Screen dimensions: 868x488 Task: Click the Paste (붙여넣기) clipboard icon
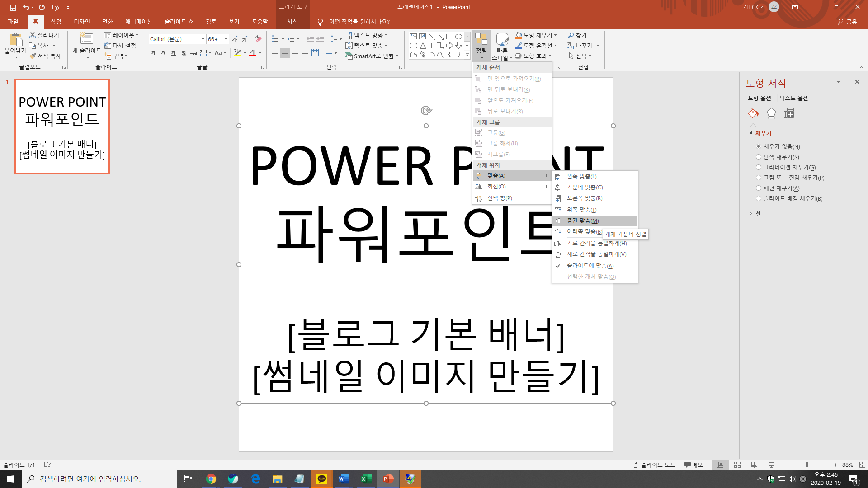click(16, 40)
